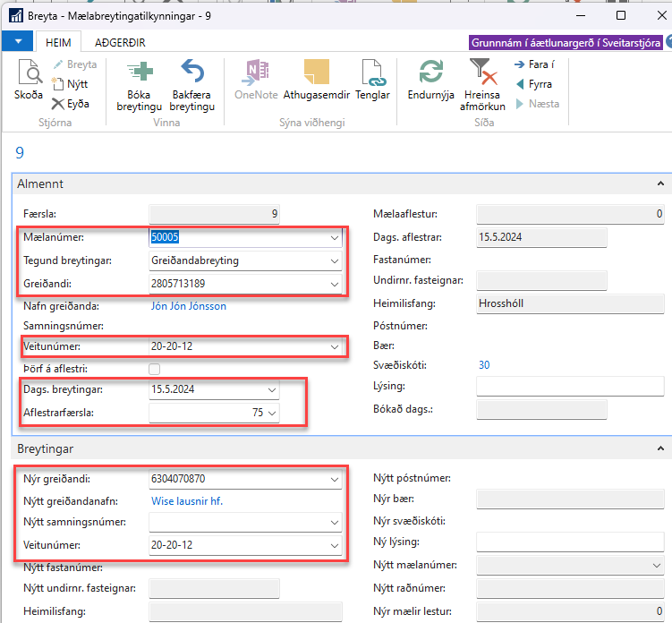The height and width of the screenshot is (623, 672).
Task: Click Bóka breytingu post icon
Action: point(139,73)
